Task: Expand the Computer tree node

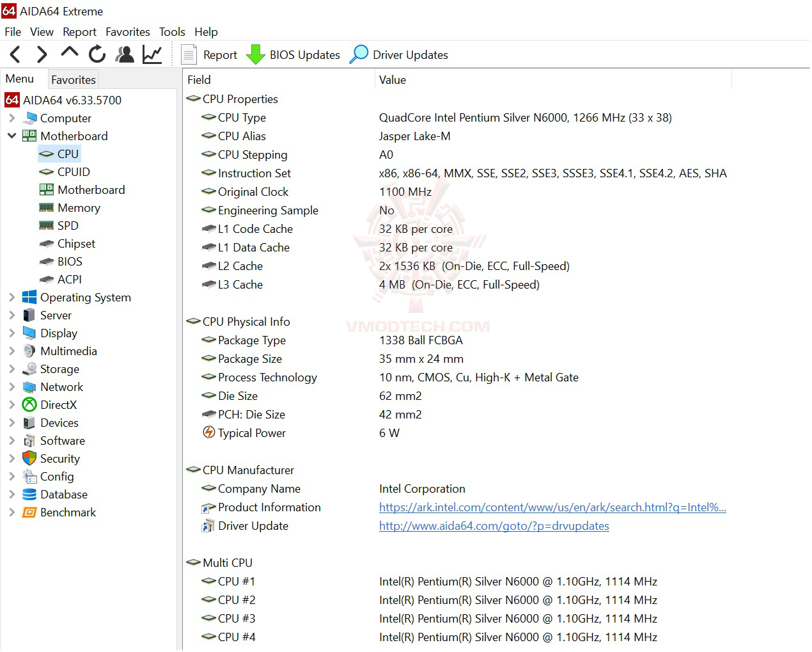Action: click(12, 118)
